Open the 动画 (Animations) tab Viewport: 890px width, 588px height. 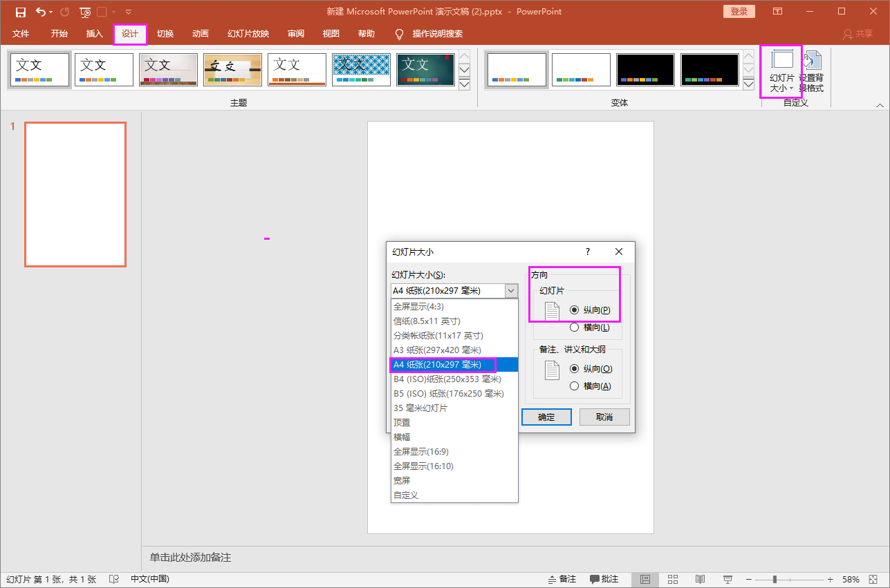(x=201, y=34)
